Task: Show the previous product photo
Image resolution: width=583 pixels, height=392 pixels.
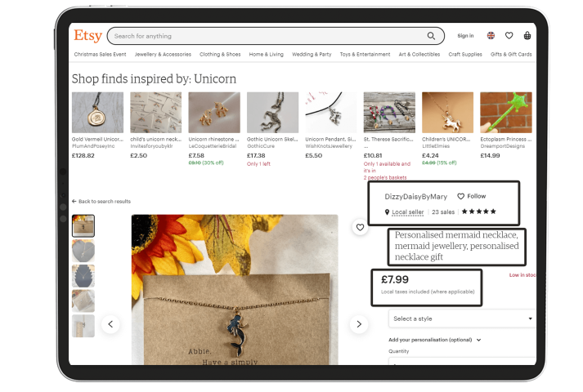Action: (110, 324)
